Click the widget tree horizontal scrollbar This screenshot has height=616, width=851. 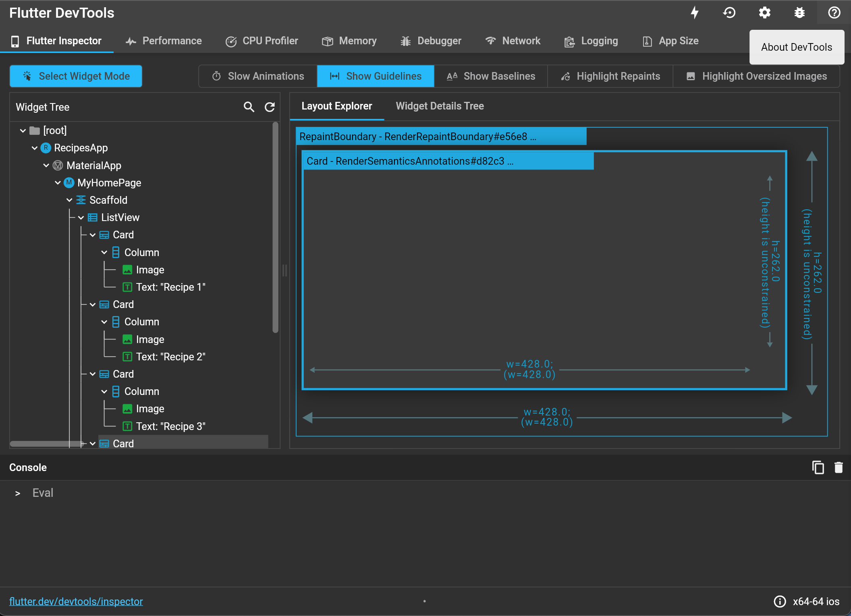tap(46, 444)
